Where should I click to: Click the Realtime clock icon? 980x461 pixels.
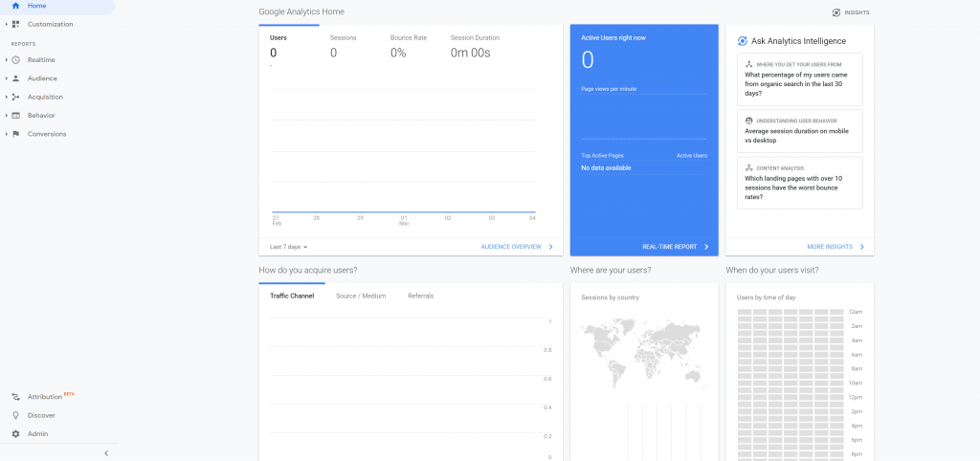(x=15, y=60)
